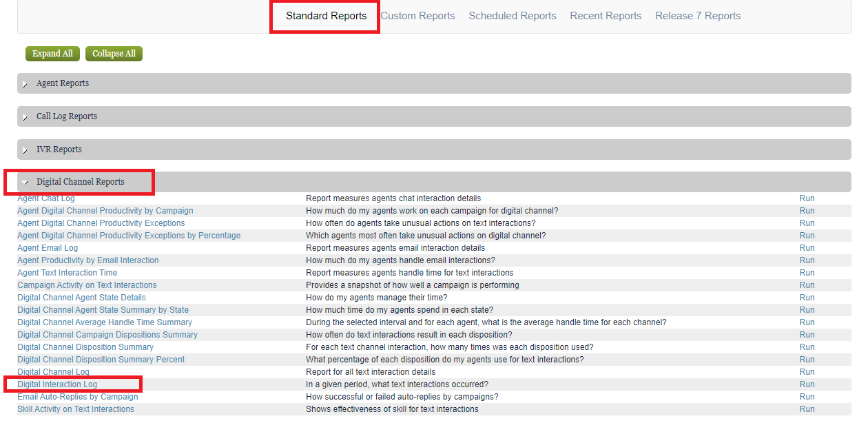This screenshot has width=868, height=423.
Task: Run Email Auto-Replies by Campaign report
Action: [807, 397]
